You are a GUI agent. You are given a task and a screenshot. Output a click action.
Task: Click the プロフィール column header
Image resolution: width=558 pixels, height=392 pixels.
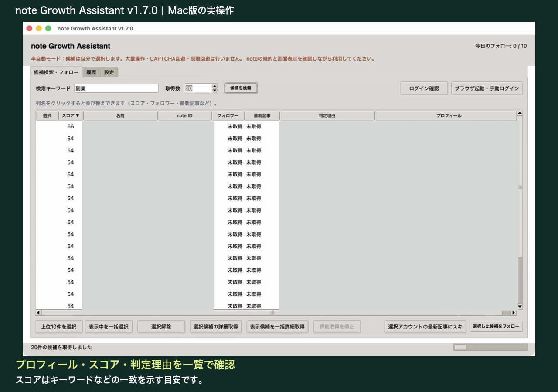click(x=446, y=115)
